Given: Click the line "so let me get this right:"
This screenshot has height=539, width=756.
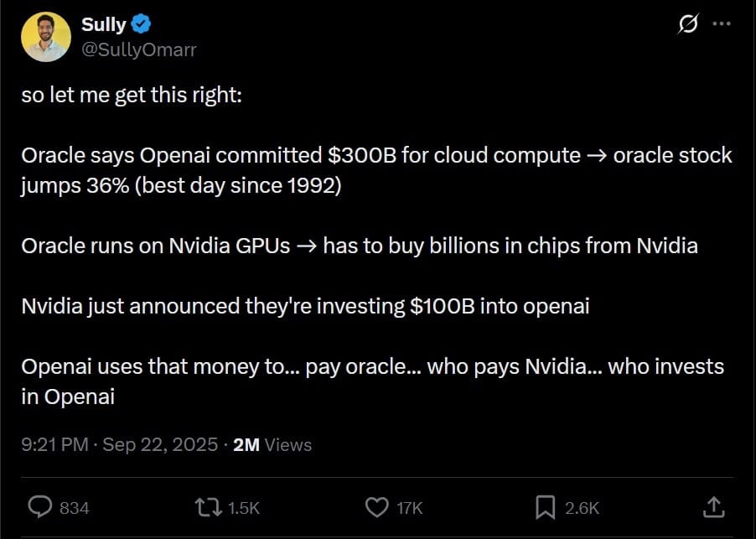Looking at the screenshot, I should [132, 95].
